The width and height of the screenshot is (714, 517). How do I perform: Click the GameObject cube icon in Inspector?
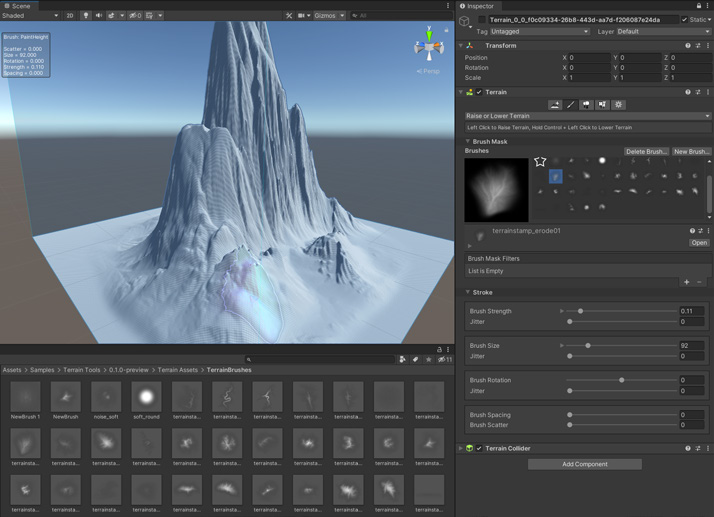(464, 21)
